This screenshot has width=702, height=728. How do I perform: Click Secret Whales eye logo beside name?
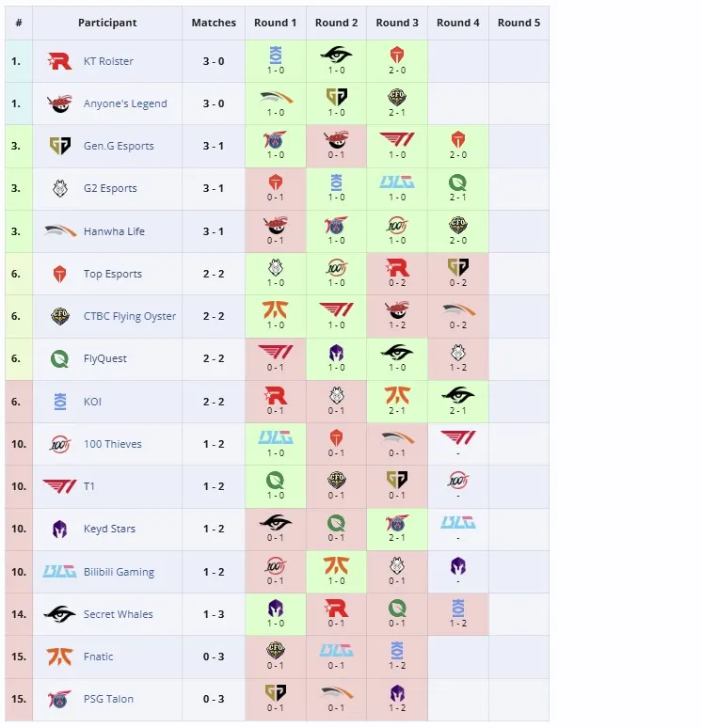click(59, 614)
